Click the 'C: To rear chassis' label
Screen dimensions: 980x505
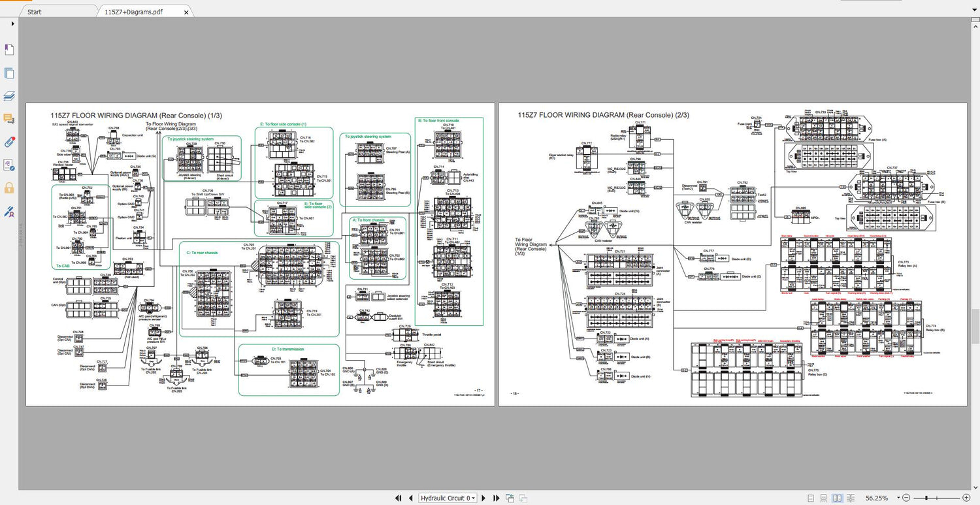point(202,252)
